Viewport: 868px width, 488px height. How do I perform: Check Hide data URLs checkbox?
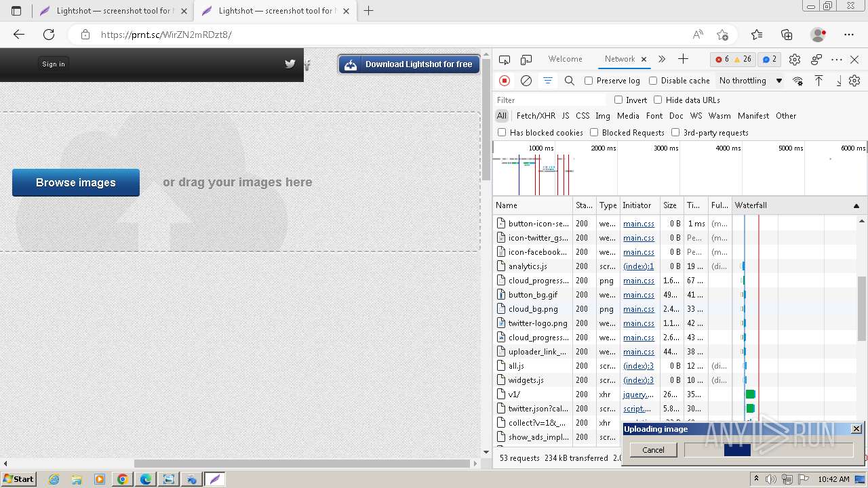point(658,100)
